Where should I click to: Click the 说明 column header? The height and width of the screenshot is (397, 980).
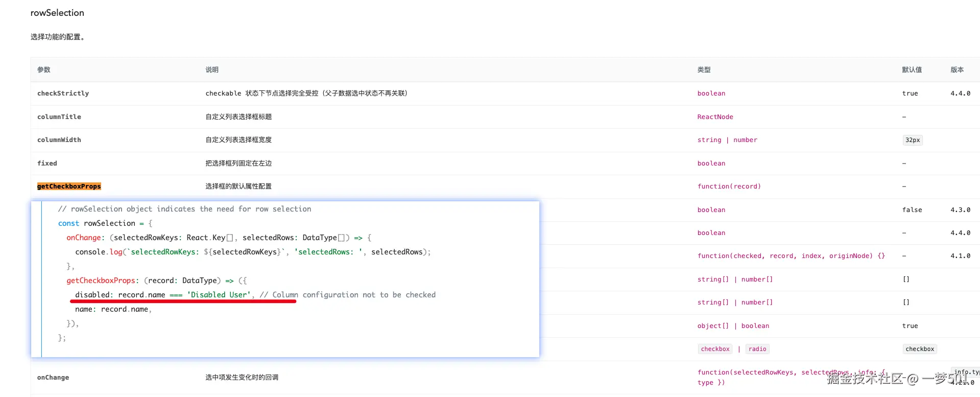click(212, 70)
